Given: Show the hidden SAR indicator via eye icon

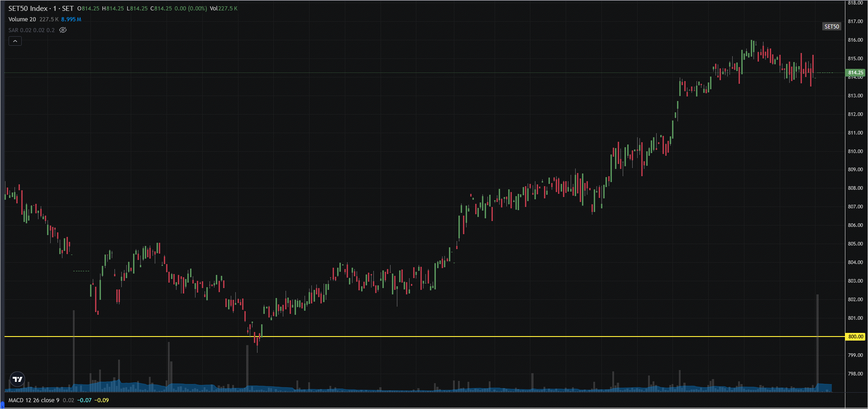Looking at the screenshot, I should pos(63,30).
